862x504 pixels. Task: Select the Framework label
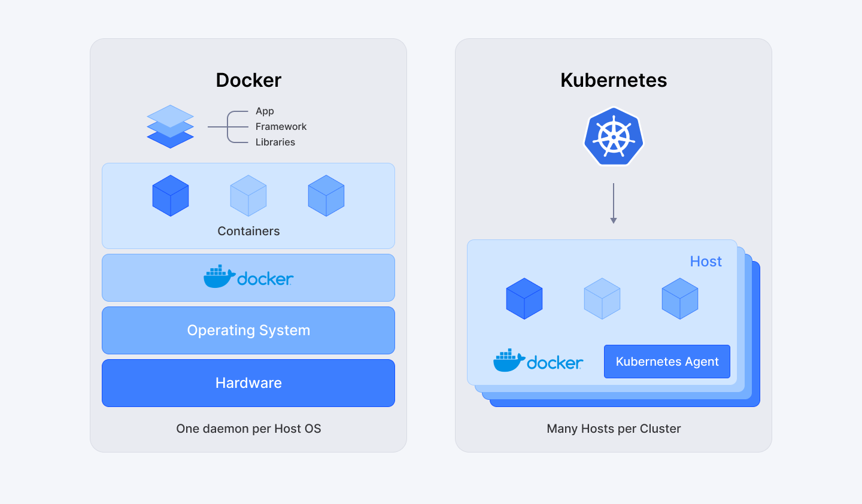point(280,126)
